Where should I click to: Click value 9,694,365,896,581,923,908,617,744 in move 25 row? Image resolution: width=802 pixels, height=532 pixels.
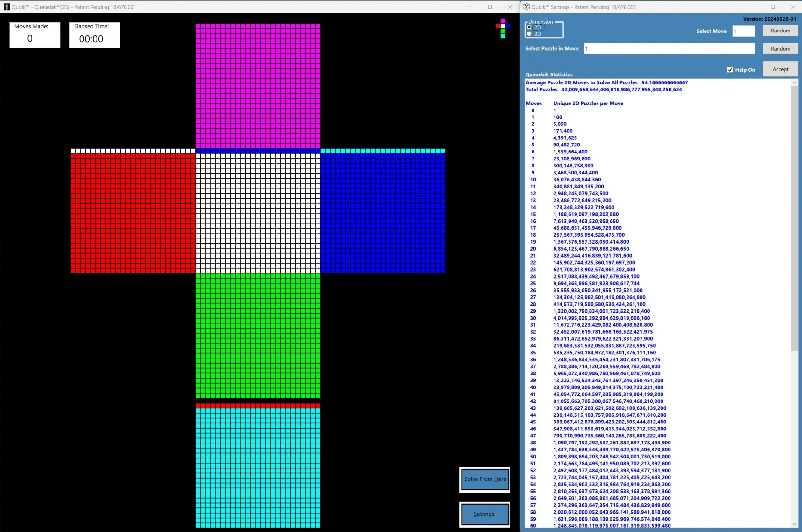pyautogui.click(x=596, y=283)
